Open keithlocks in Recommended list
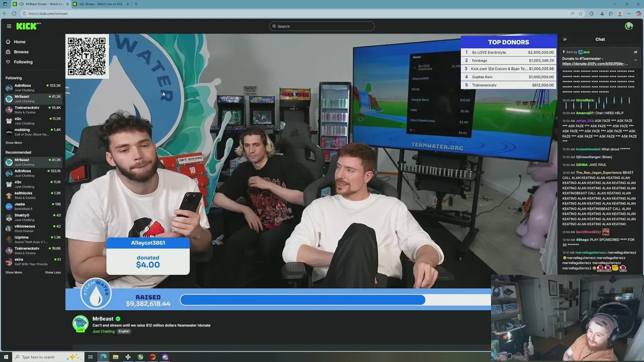This screenshot has height=362, width=644. click(x=33, y=195)
